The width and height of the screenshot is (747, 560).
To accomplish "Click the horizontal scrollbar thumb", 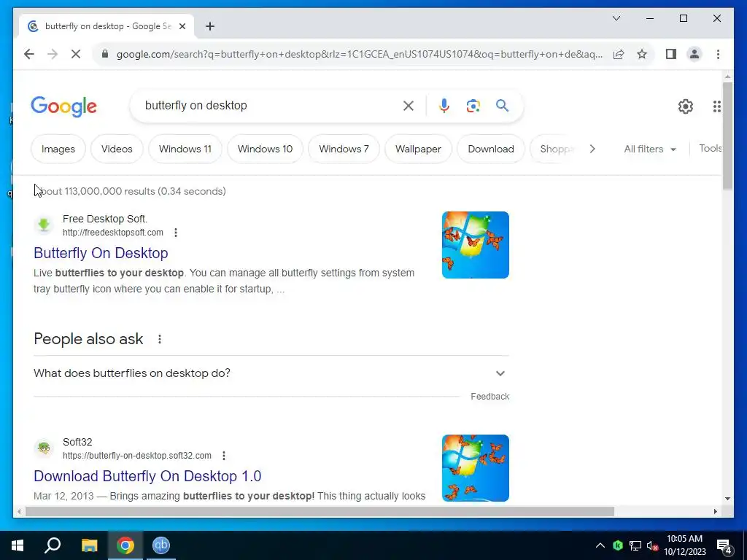I will (x=320, y=511).
